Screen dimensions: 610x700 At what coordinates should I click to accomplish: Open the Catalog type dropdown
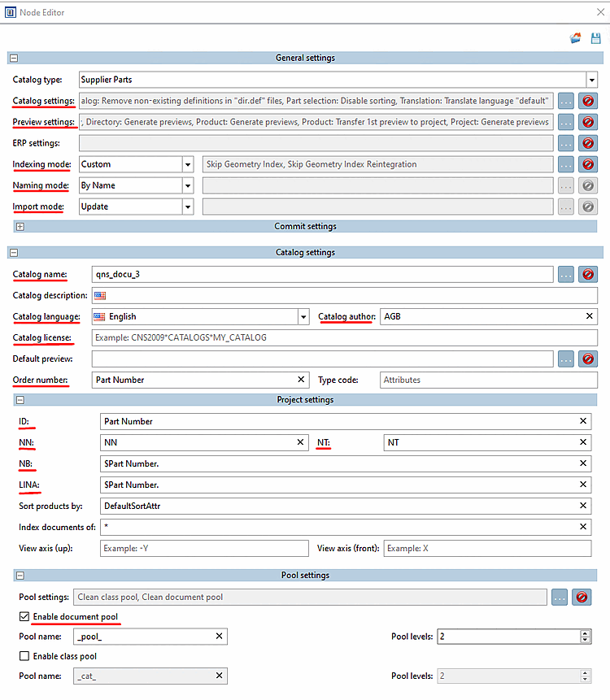tap(591, 80)
